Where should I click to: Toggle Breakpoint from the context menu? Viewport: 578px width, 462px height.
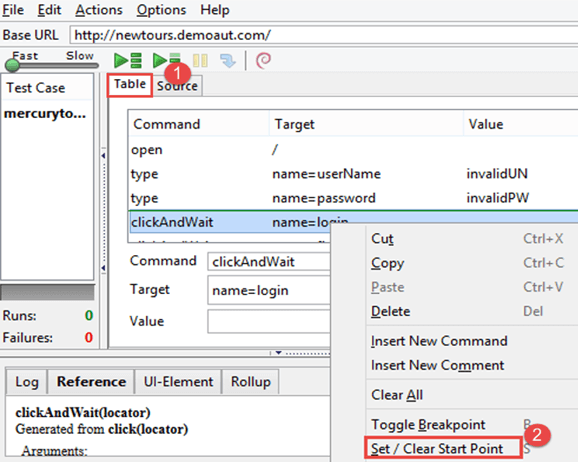tap(428, 424)
